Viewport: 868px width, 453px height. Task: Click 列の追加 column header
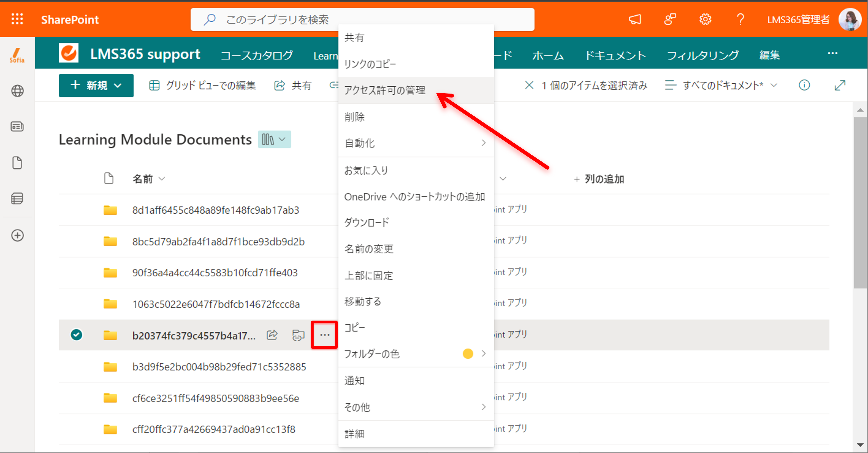pos(599,179)
